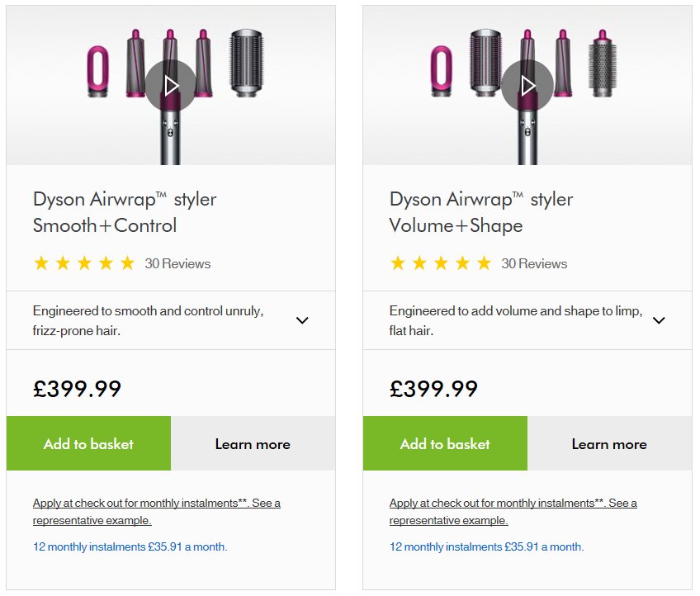Expand the Smooth+Control description chevron
The width and height of the screenshot is (700, 596).
[x=302, y=320]
